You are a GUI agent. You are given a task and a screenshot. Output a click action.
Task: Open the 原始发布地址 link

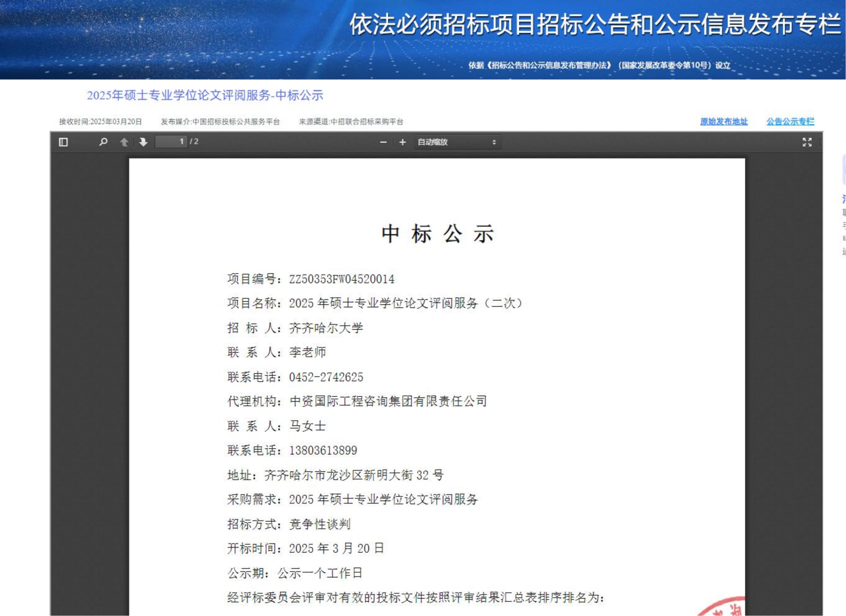coord(723,121)
